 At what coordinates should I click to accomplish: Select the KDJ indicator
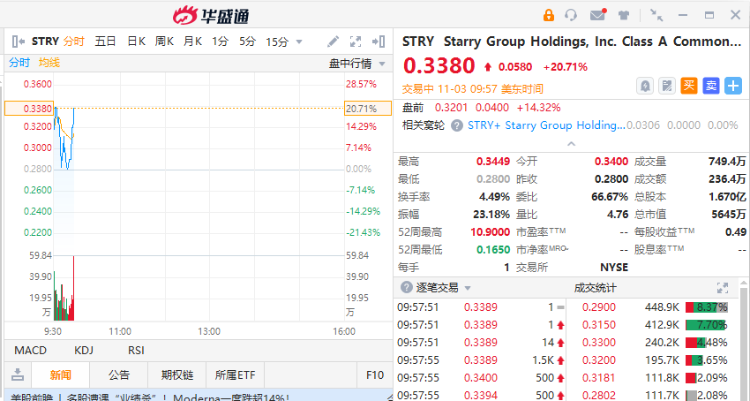(84, 350)
